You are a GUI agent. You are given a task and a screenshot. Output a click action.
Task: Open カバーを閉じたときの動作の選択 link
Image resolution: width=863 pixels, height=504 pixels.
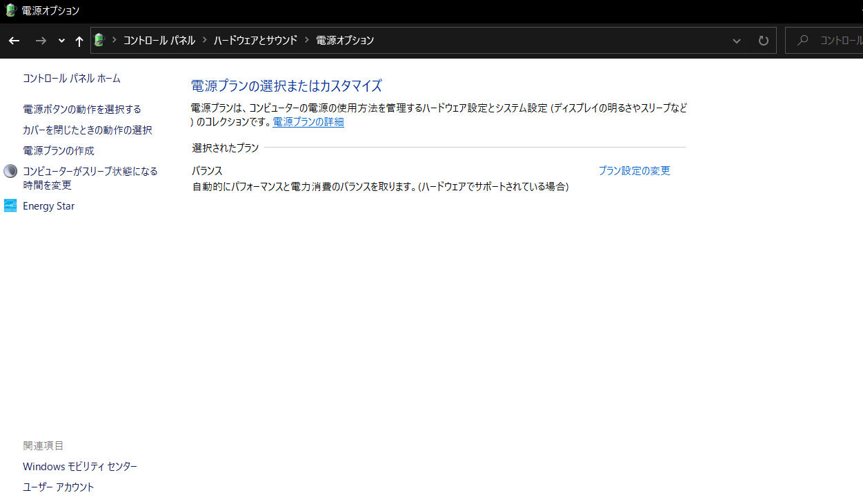88,130
